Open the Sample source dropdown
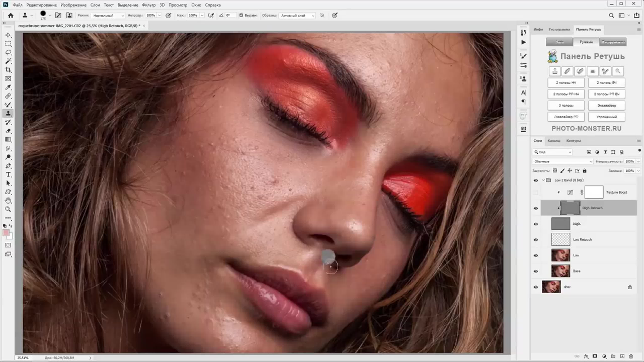The image size is (644, 362). tap(297, 16)
